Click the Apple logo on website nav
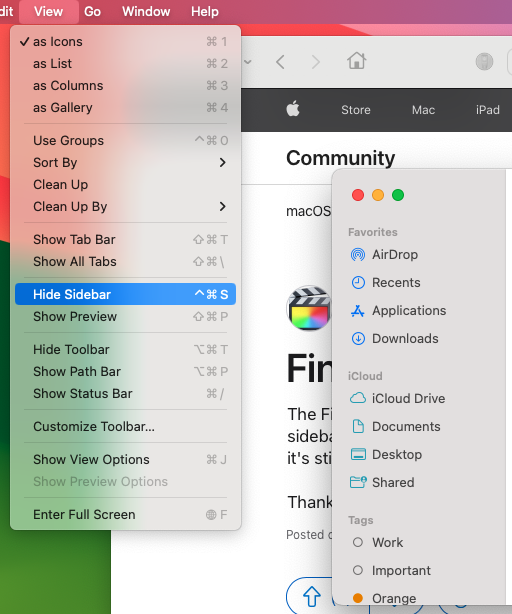512x614 pixels. coord(293,108)
